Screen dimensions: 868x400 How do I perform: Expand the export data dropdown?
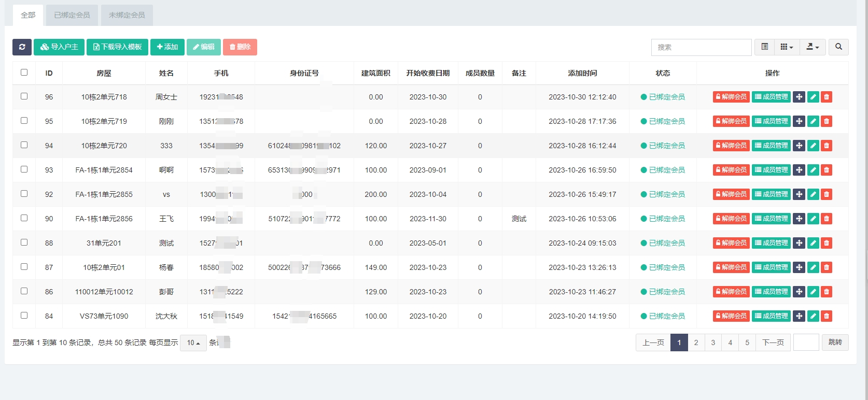pyautogui.click(x=813, y=47)
